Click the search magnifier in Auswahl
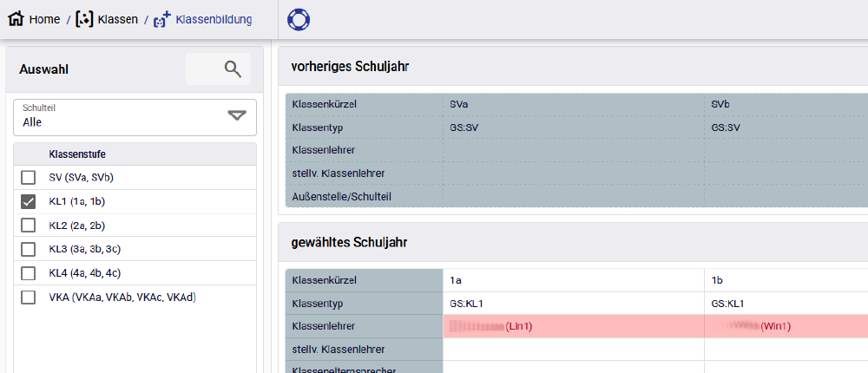 pos(232,69)
